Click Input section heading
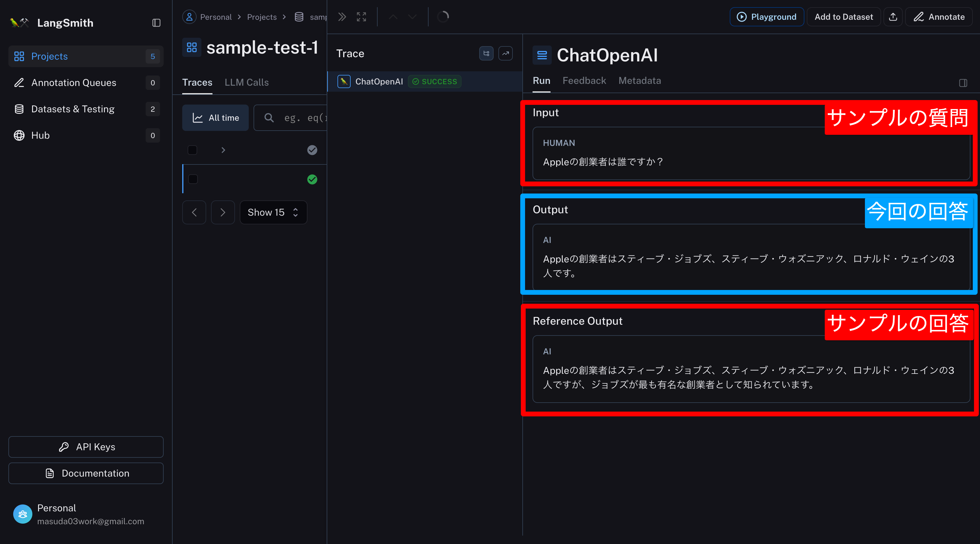 coord(545,113)
